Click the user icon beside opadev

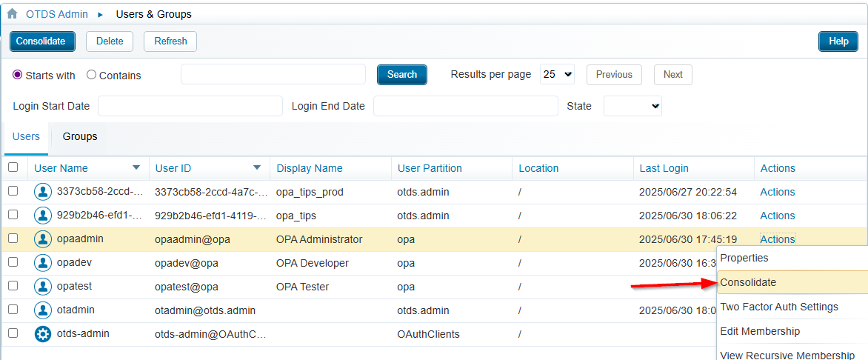[43, 263]
